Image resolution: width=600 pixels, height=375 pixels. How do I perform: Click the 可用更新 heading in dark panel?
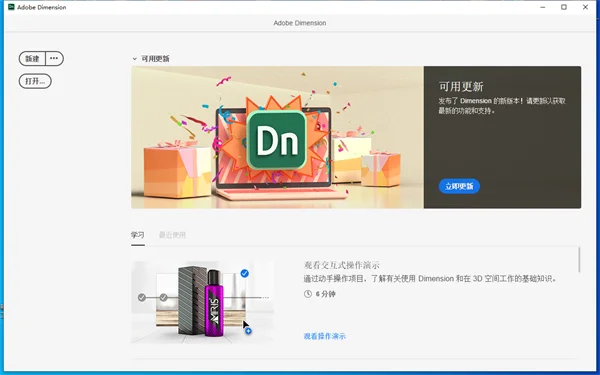[x=461, y=86]
